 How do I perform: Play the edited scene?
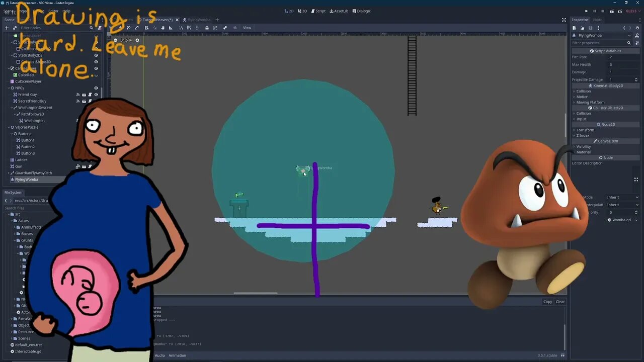pyautogui.click(x=612, y=11)
